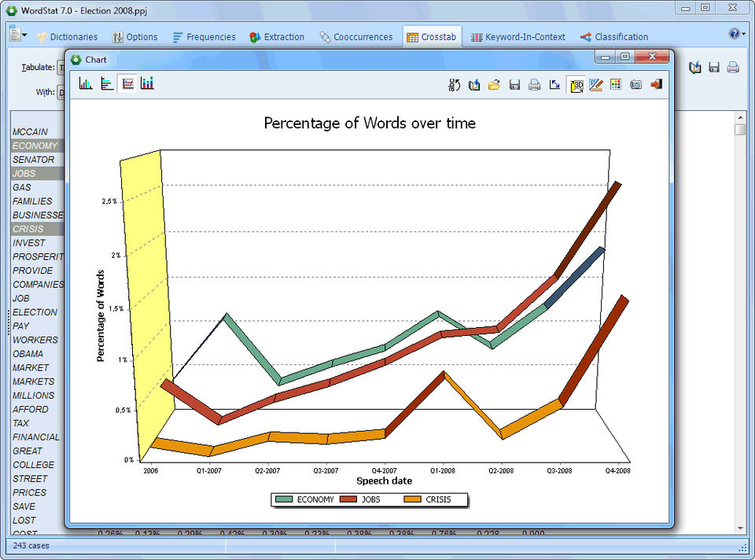The image size is (755, 560).
Task: Open the help icon dropdown
Action: 737,34
